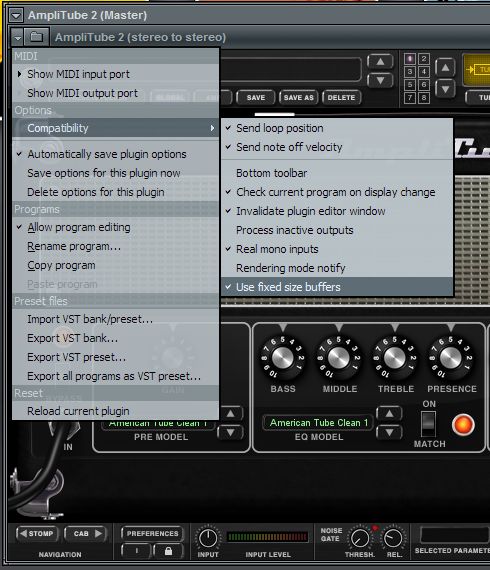The width and height of the screenshot is (490, 570).
Task: Select rig slot 5
Action: click(x=410, y=85)
